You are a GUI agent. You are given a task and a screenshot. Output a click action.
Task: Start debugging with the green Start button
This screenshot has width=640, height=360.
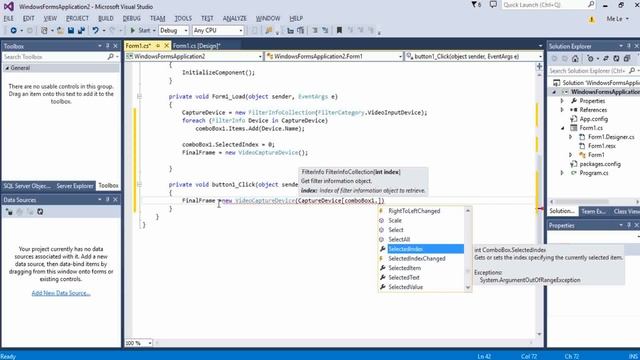(140, 31)
